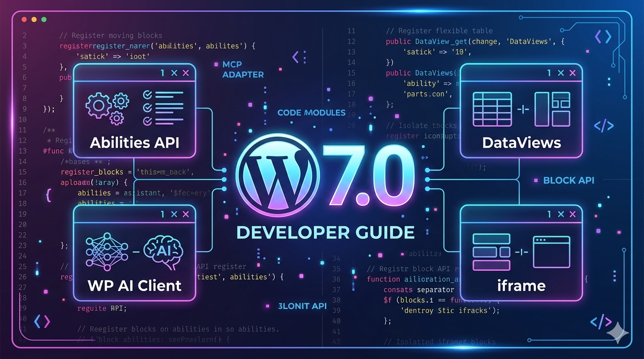Expand the angle brackets in top-right corner
The width and height of the screenshot is (644, 359).
pyautogui.click(x=603, y=37)
